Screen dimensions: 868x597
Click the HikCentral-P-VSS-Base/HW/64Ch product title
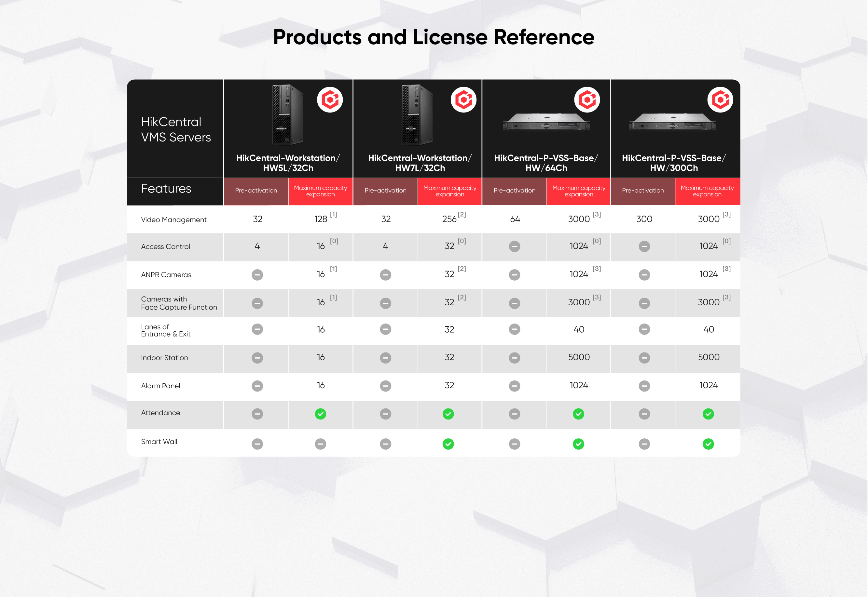point(546,163)
